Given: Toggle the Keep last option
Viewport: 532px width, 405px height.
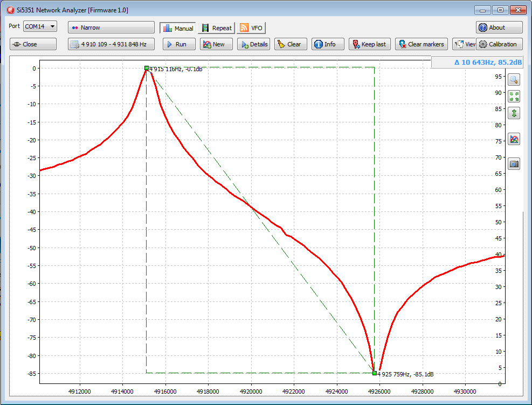Looking at the screenshot, I should coord(369,44).
